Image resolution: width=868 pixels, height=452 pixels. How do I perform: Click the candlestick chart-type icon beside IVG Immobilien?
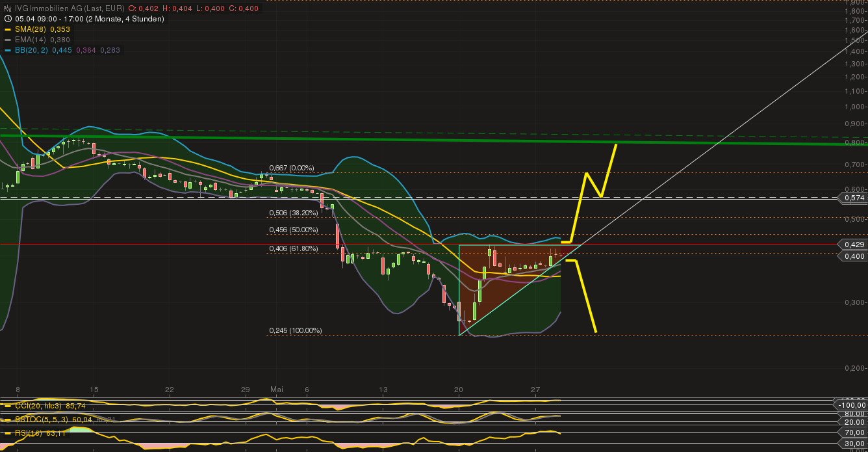pos(7,8)
